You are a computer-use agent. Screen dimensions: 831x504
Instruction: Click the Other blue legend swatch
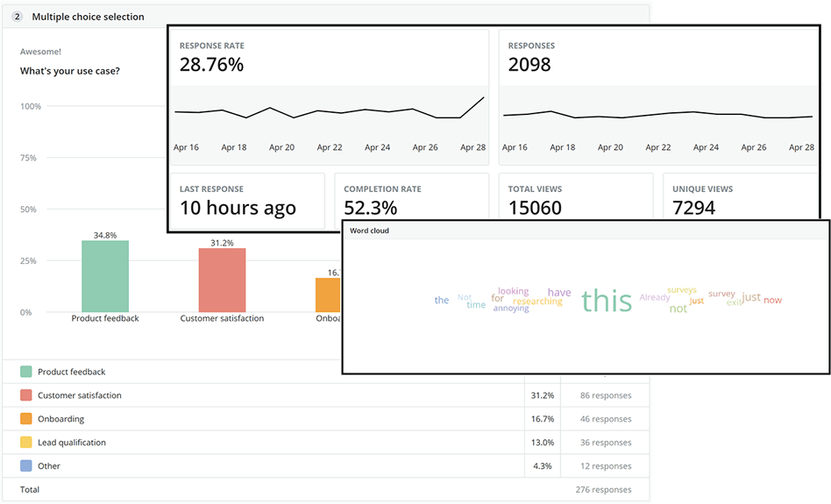point(26,465)
